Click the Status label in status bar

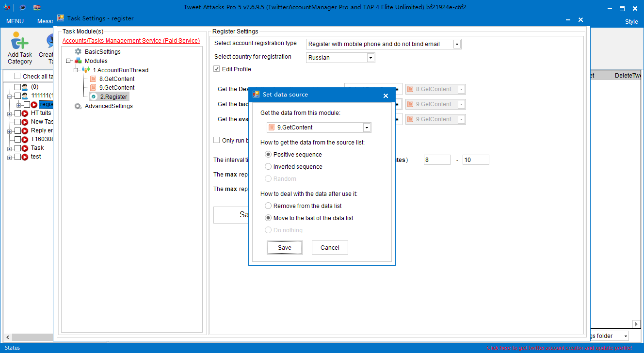click(x=12, y=348)
